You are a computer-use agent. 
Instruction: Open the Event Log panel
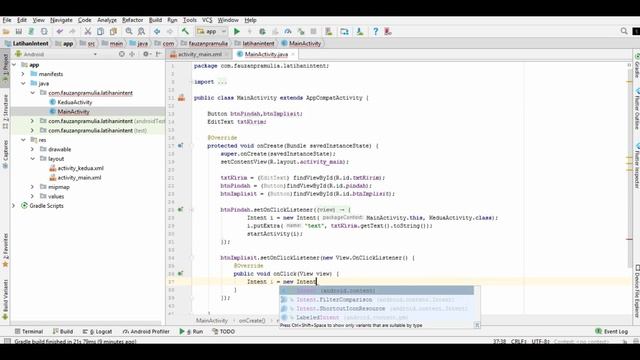click(x=611, y=331)
